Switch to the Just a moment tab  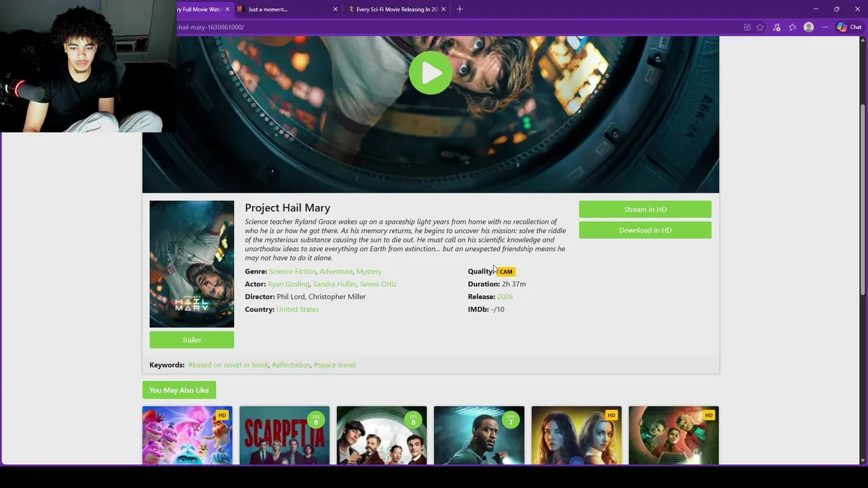point(288,9)
